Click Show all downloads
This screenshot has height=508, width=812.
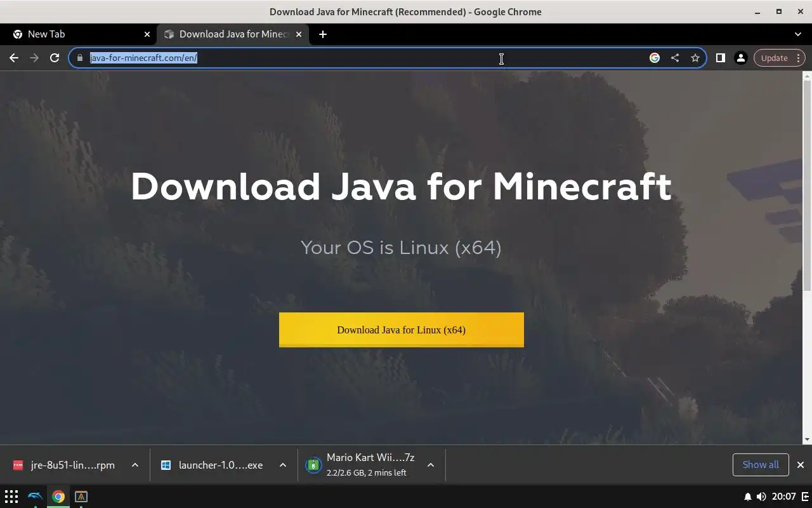tap(761, 465)
